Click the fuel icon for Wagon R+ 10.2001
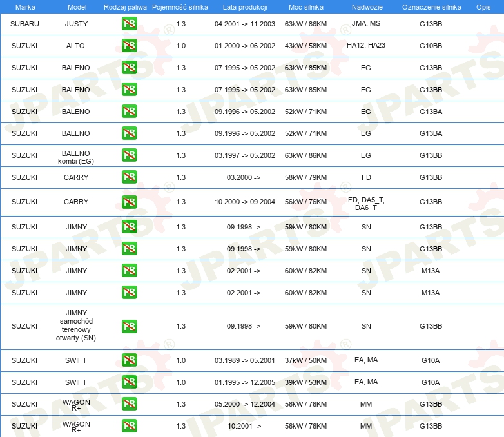This screenshot has width=504, height=437. click(x=129, y=426)
